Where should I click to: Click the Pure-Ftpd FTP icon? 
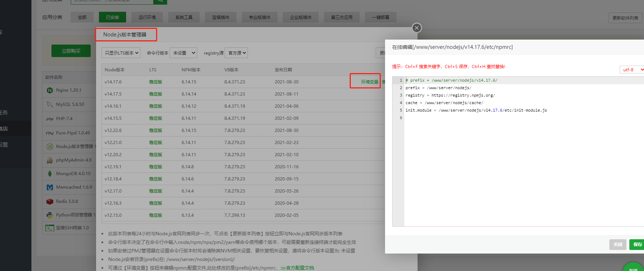(x=50, y=133)
